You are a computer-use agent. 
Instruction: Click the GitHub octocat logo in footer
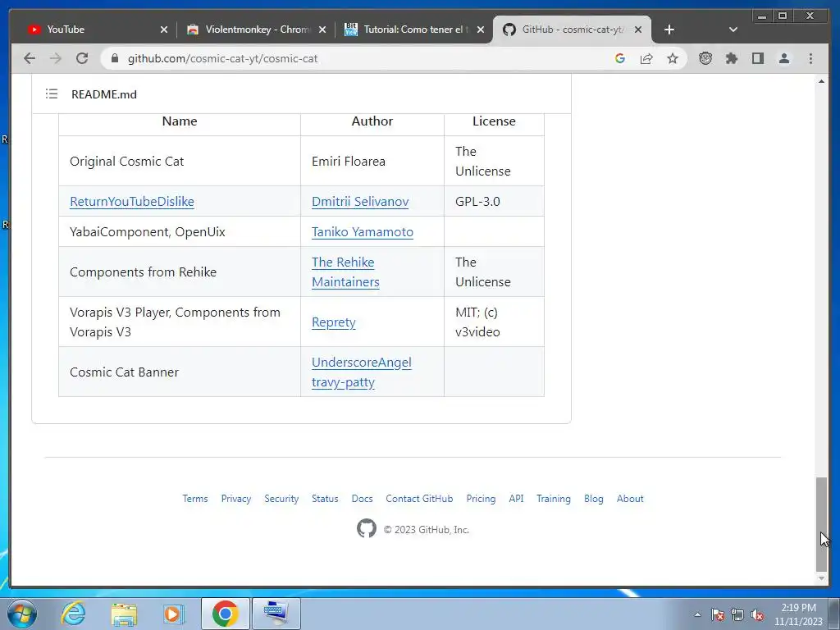pos(367,529)
